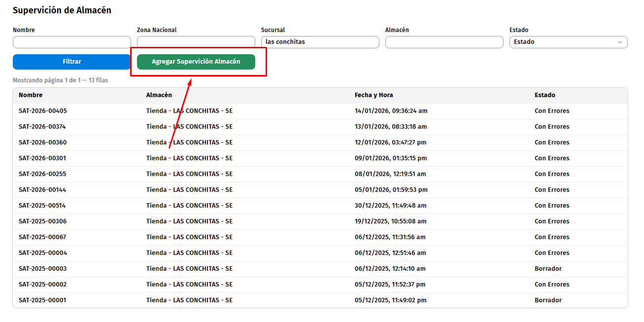Viewport: 644px width, 322px height.
Task: Click the Zona Nacional input field
Action: 196,42
